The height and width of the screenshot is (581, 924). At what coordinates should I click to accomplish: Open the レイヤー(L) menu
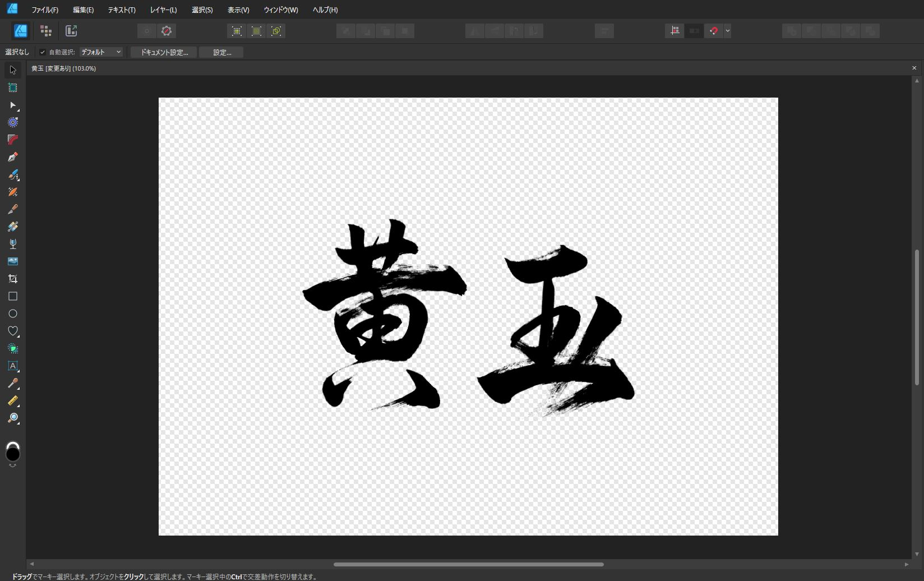(x=163, y=10)
